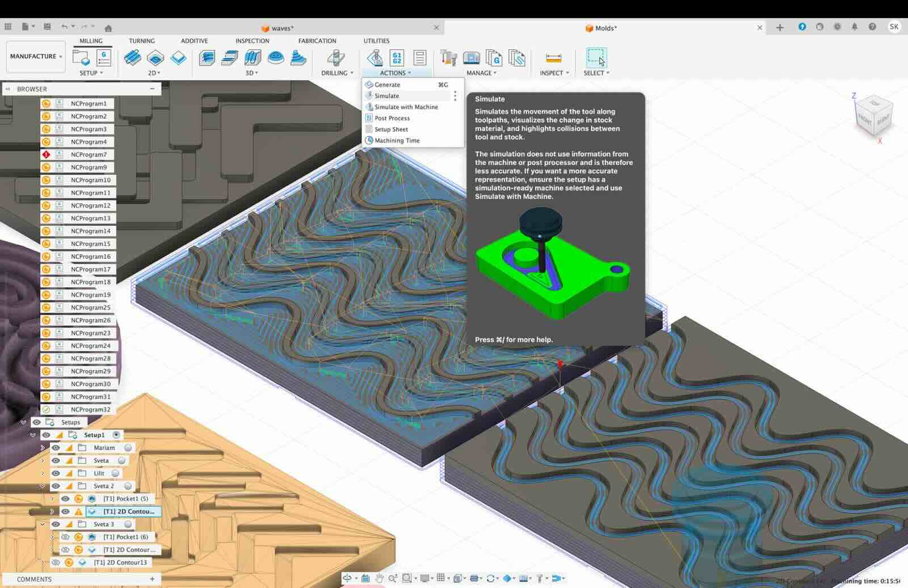This screenshot has width=908, height=588.
Task: Select Post Process in the Actions menu
Action: (x=392, y=118)
